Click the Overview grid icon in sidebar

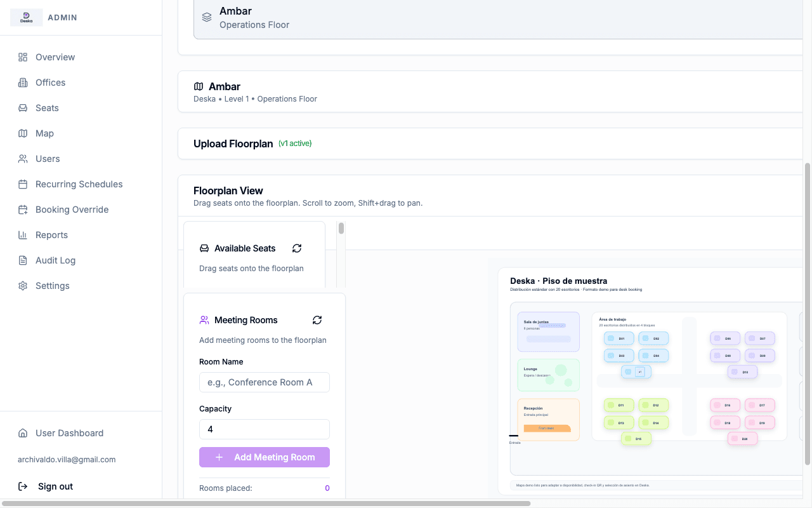tap(23, 57)
